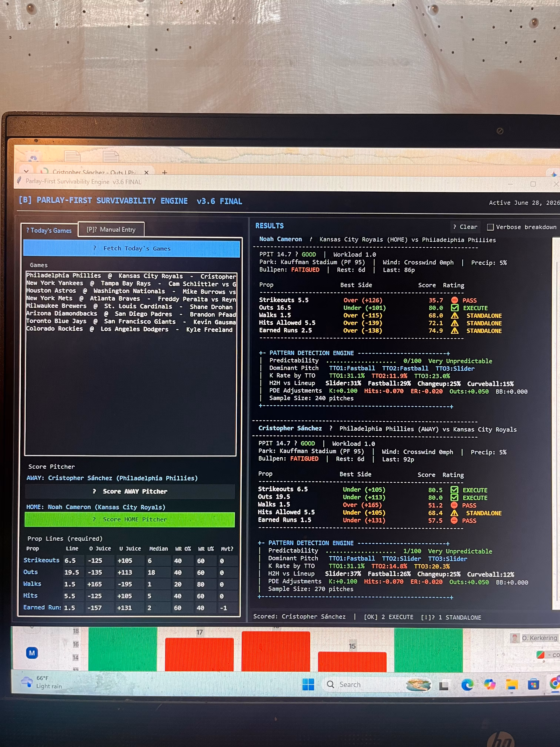Click Fetch Today's Games button

[x=132, y=249]
